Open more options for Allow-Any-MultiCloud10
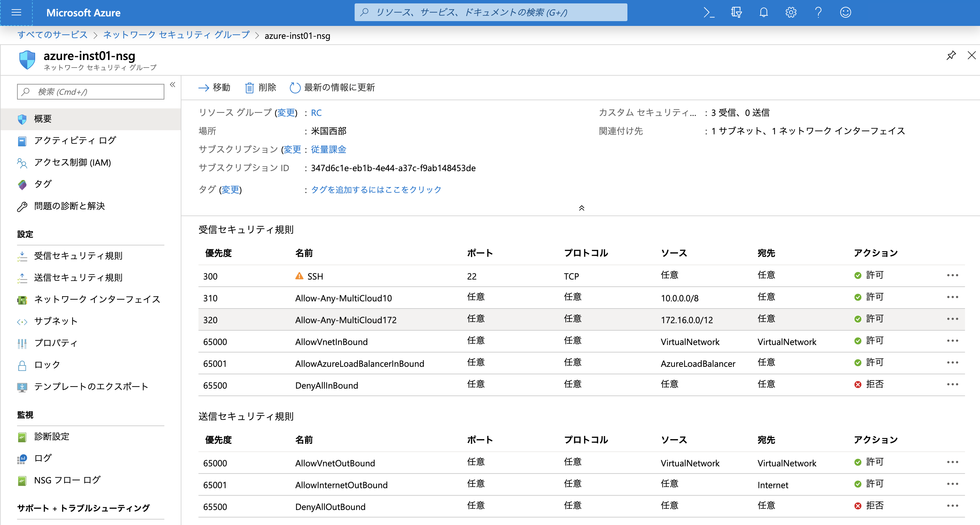The width and height of the screenshot is (980, 525). coord(953,297)
